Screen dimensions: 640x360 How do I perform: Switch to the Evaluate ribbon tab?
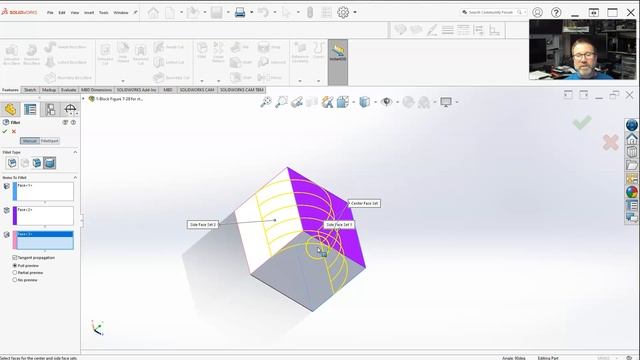click(68, 90)
